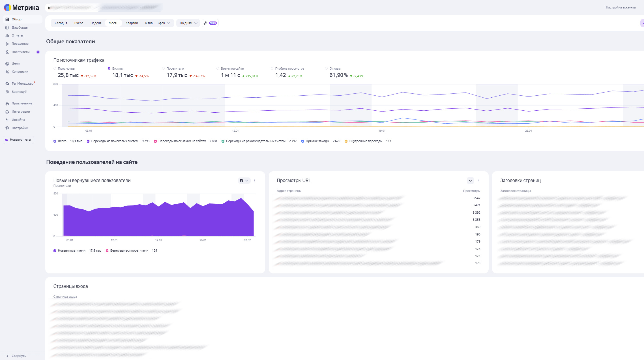644x360 pixels.
Task: Uncheck the Прямые заходы legend checkbox
Action: pyautogui.click(x=302, y=141)
